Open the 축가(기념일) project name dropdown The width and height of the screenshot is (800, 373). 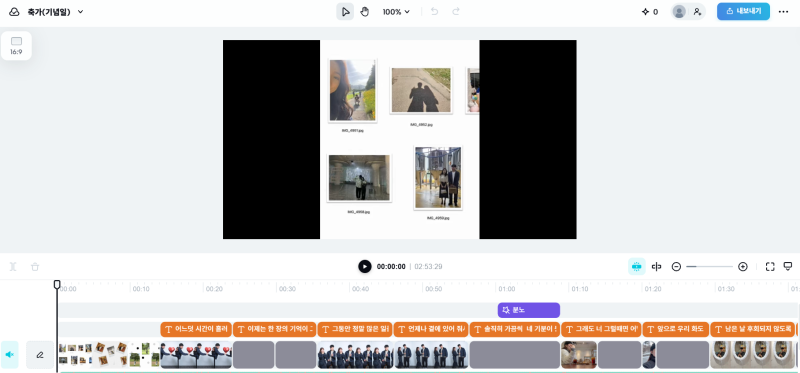pos(56,12)
